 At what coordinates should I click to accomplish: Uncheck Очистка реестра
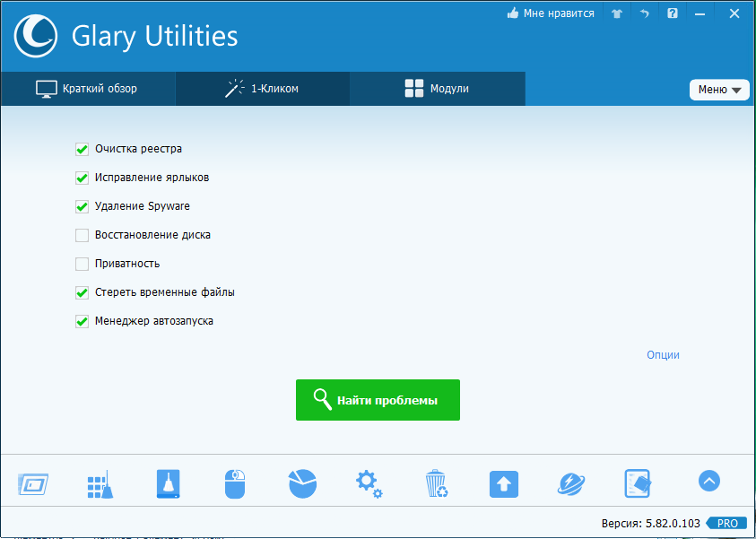(x=82, y=149)
